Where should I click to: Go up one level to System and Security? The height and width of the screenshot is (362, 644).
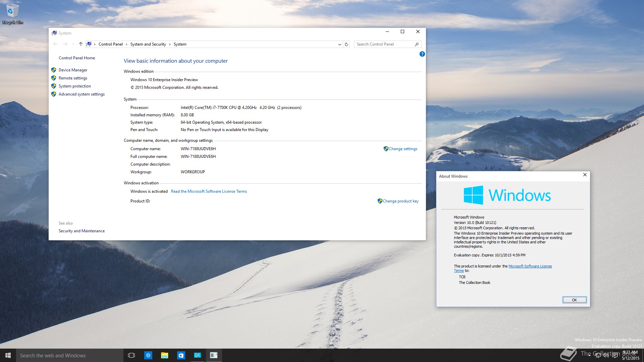click(81, 44)
